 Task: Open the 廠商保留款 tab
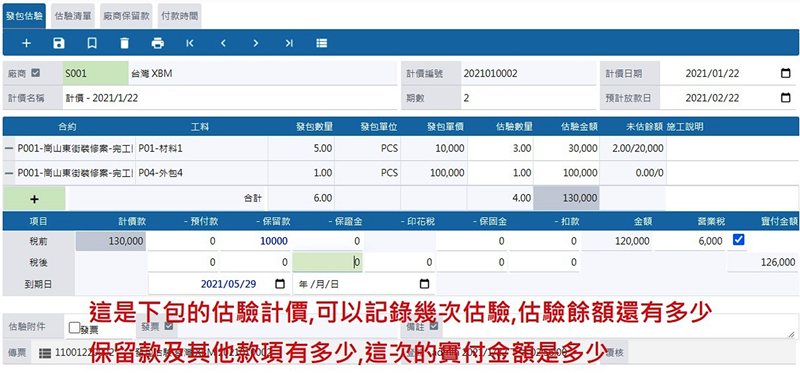coord(126,16)
